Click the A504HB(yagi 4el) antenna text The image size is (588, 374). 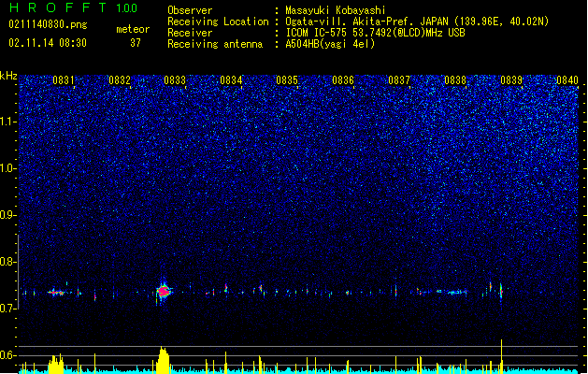tap(330, 44)
